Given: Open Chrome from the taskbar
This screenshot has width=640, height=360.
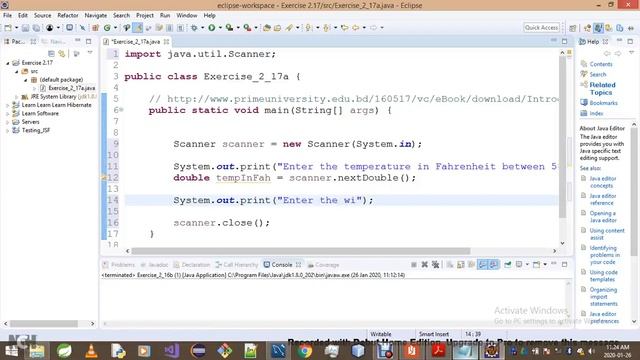Looking at the screenshot, I should [x=304, y=351].
